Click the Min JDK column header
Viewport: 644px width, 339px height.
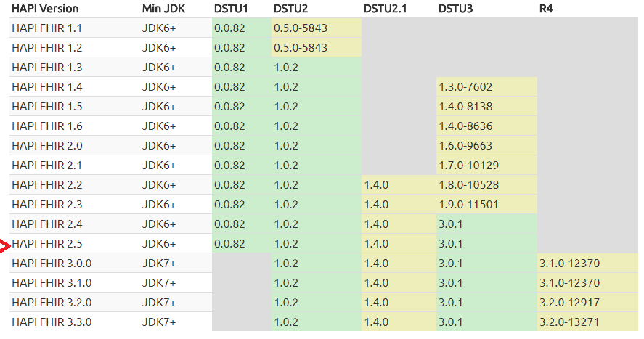[x=163, y=9]
